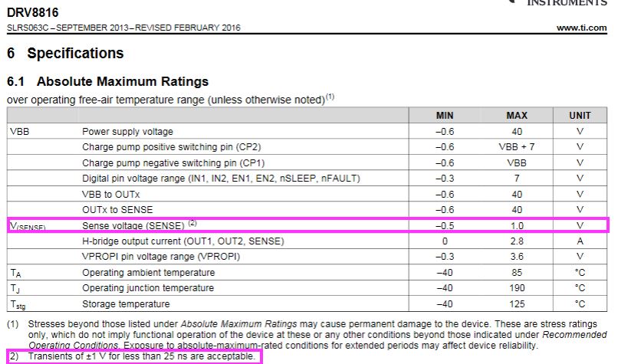Viewport: 618px width, 364px height.
Task: Click the Operating junction temperature 190 value
Action: click(517, 288)
